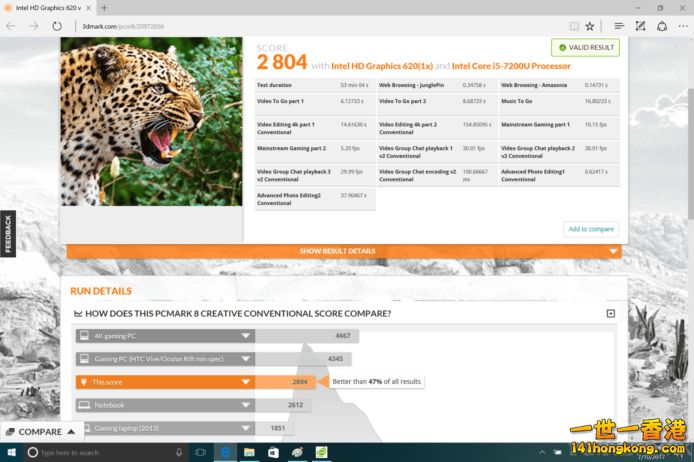Open the green chip taskbar app
Viewport: 694px width, 462px height.
321,452
